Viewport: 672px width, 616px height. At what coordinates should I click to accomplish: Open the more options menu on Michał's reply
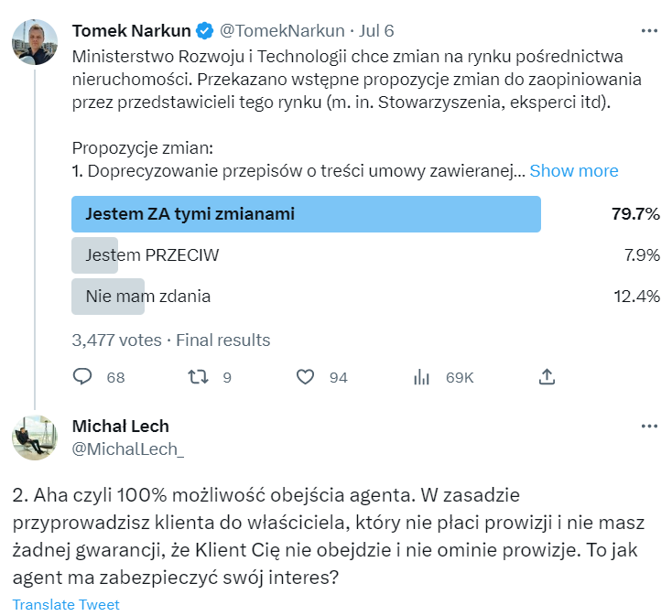[x=649, y=427]
